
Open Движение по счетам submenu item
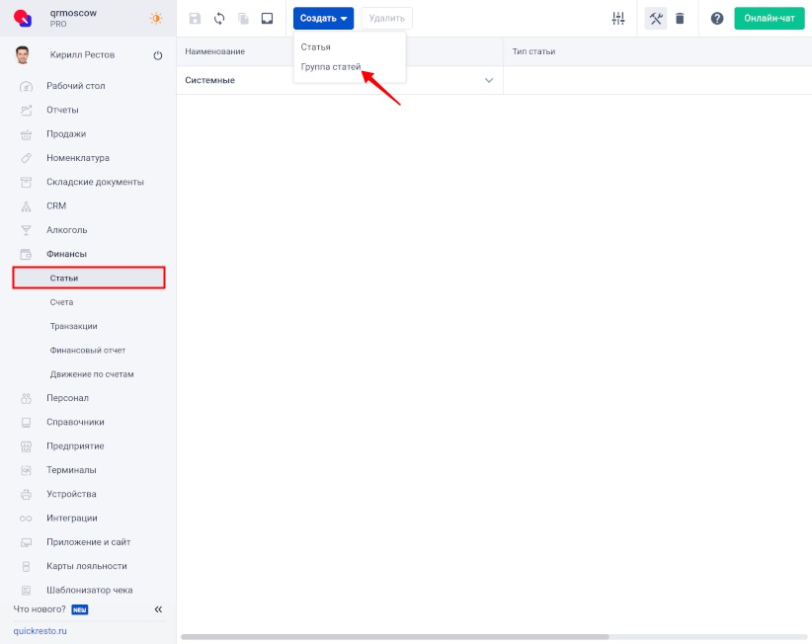(92, 374)
